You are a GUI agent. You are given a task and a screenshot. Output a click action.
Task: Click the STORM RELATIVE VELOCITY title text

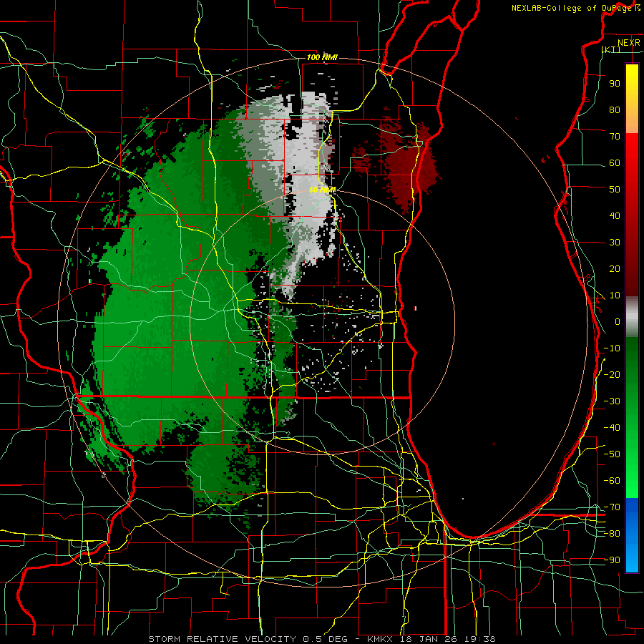[222, 639]
